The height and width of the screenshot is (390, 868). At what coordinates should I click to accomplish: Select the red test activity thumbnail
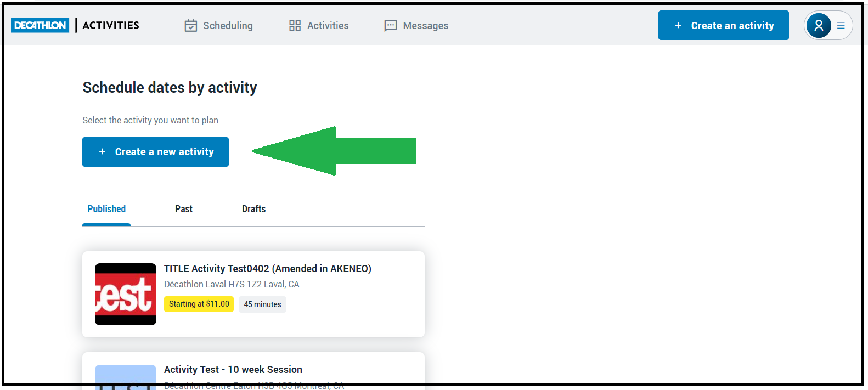tap(126, 294)
